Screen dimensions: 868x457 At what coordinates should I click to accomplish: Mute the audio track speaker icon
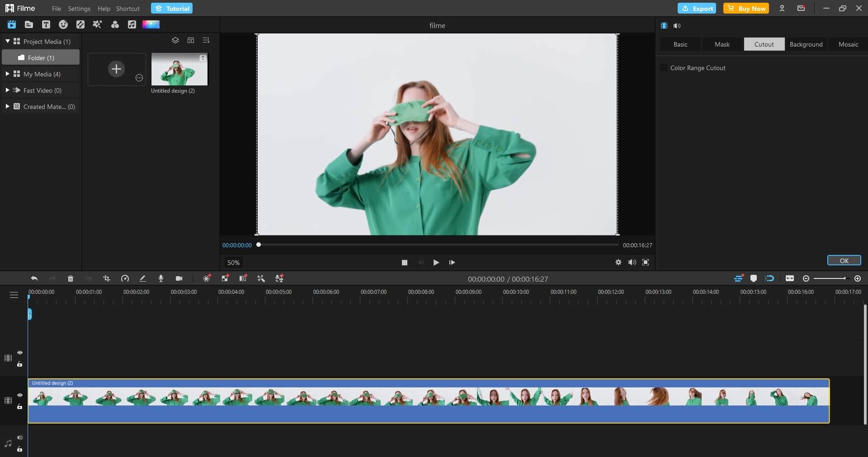(x=20, y=438)
